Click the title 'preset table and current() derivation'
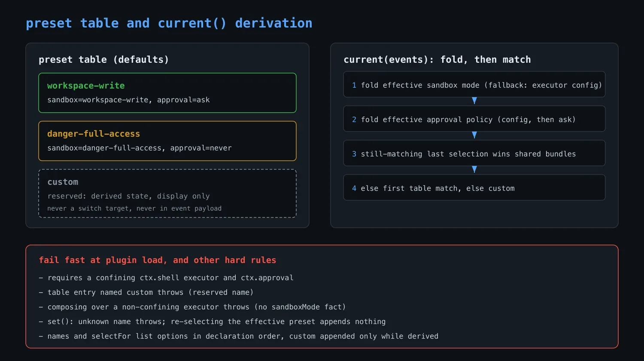This screenshot has height=361, width=644. (x=169, y=23)
